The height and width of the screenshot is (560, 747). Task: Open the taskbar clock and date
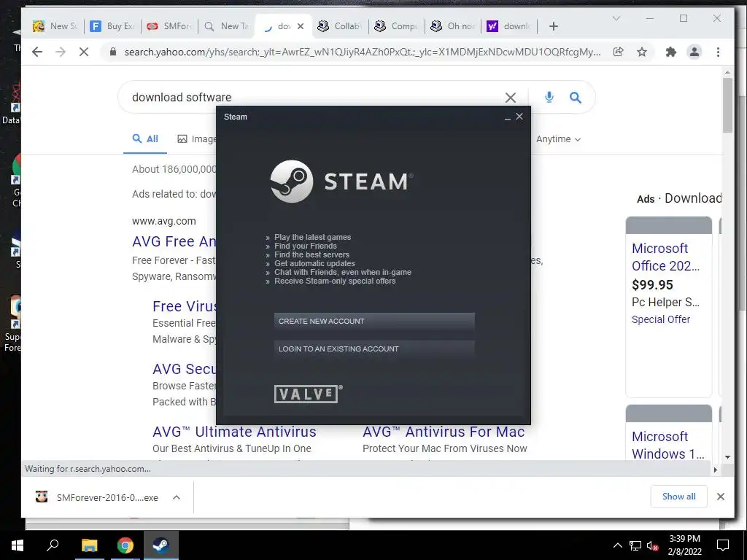click(x=684, y=545)
